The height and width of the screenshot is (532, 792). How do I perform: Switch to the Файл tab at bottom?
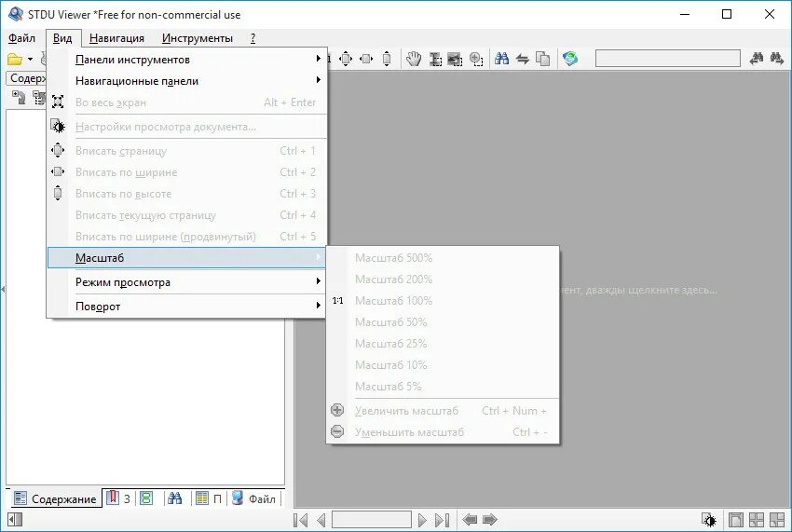(254, 499)
